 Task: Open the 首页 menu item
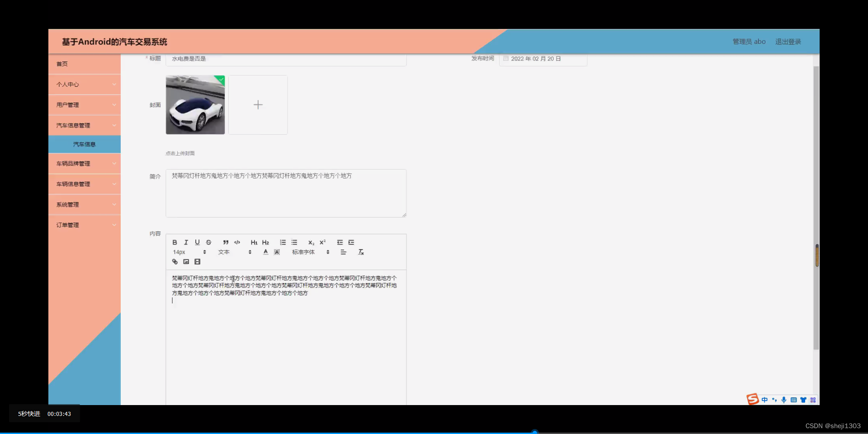[62, 64]
